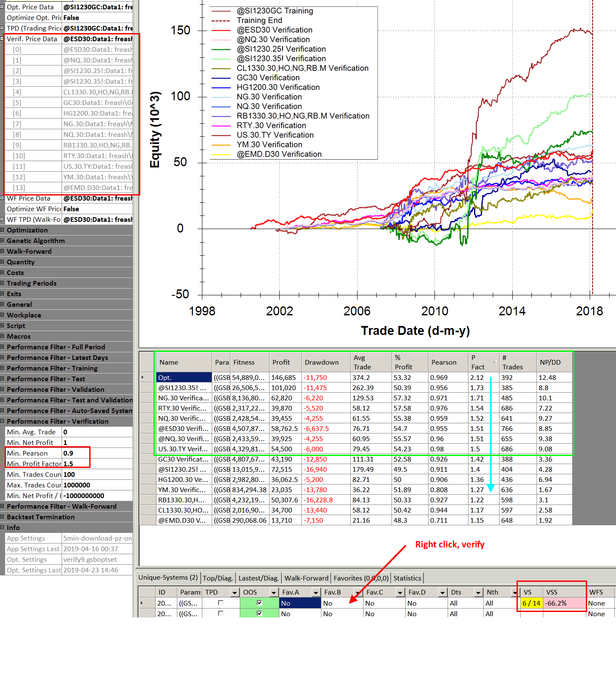The height and width of the screenshot is (674, 616).
Task: Uncheck the OOS checkbox in first system row
Action: (x=259, y=603)
